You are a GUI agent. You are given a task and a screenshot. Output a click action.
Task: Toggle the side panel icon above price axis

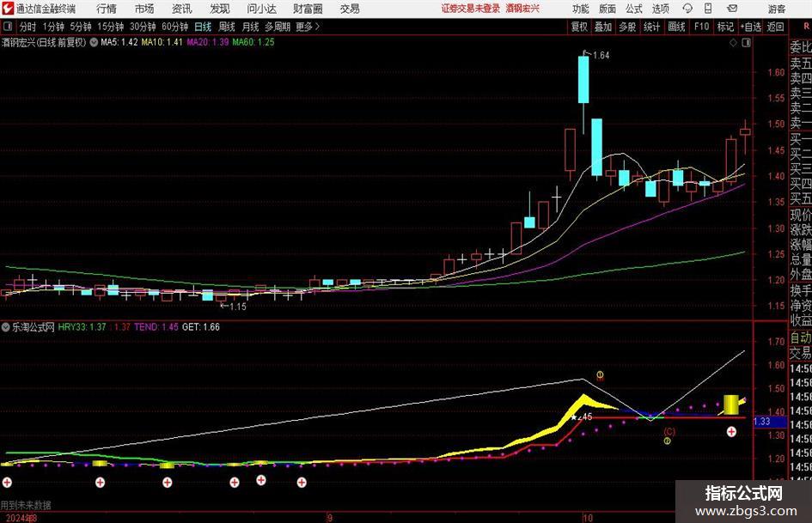click(x=746, y=43)
